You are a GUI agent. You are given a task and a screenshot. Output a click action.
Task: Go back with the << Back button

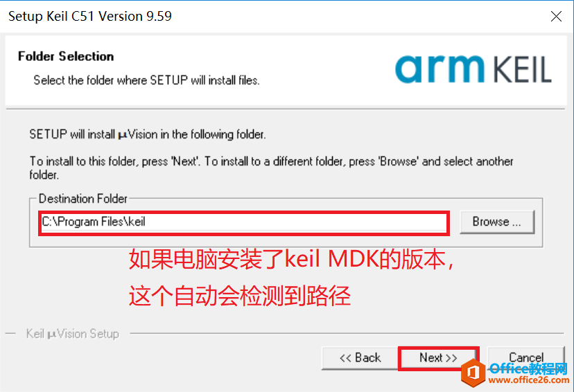click(x=360, y=358)
